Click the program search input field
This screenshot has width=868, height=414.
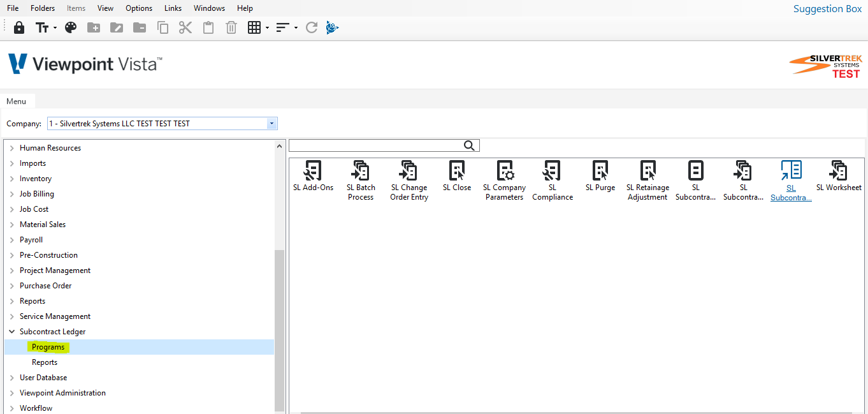pos(376,145)
